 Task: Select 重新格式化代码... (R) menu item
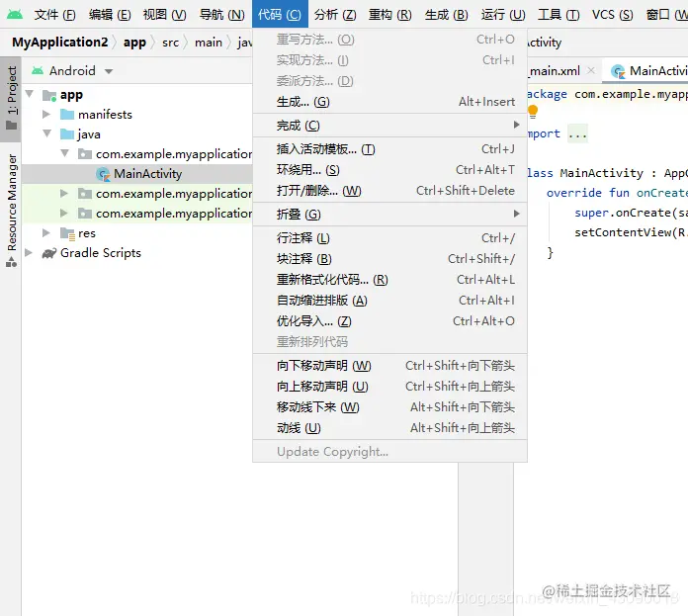(389, 280)
